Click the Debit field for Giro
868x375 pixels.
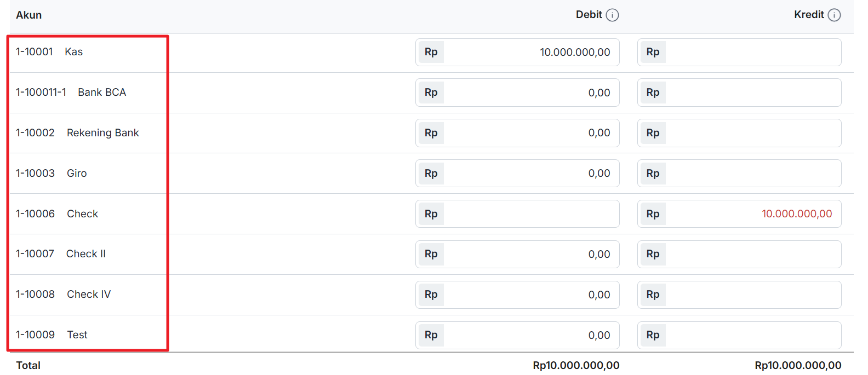530,174
